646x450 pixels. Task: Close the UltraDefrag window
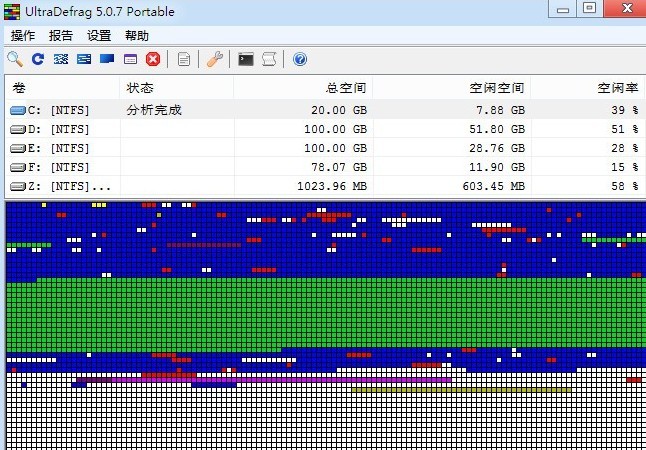pyautogui.click(x=625, y=9)
